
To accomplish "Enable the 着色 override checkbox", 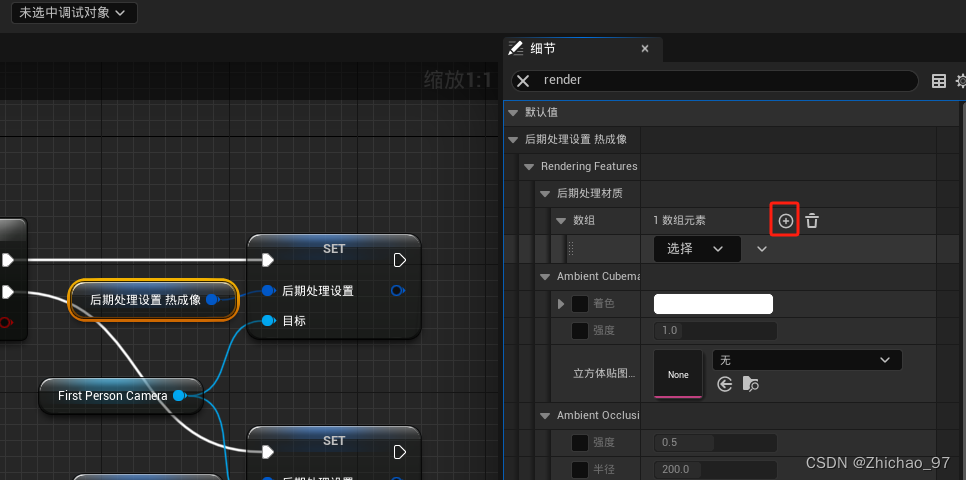I will (580, 304).
